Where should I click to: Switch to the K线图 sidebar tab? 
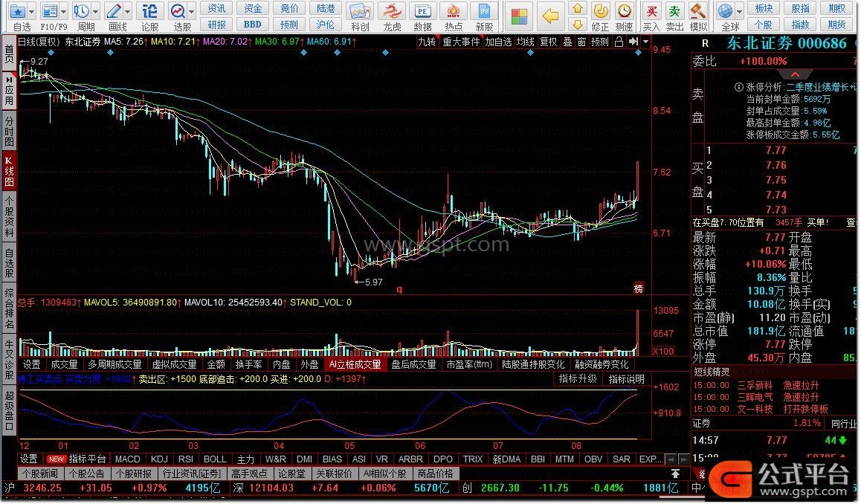click(x=9, y=171)
